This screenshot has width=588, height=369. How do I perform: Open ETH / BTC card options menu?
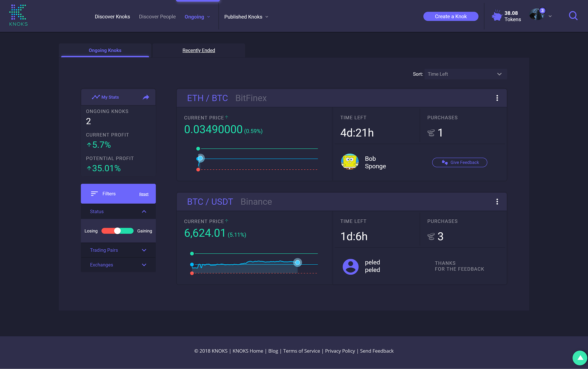point(497,98)
